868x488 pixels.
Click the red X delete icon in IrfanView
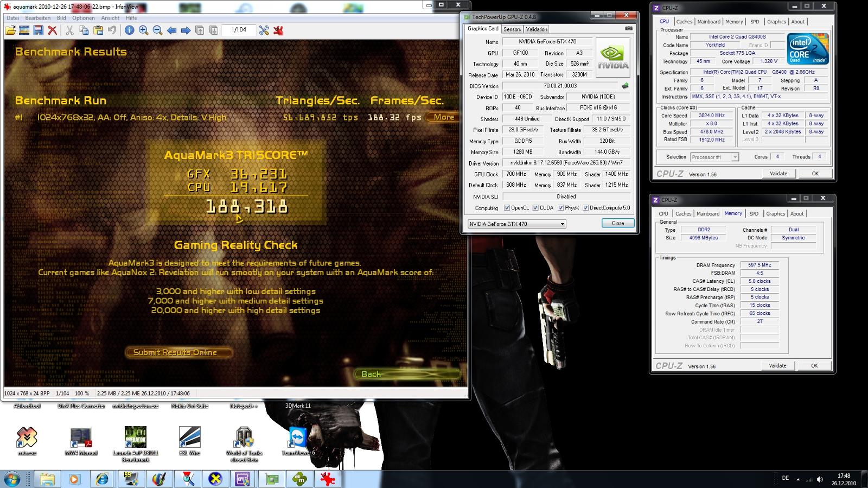point(52,30)
